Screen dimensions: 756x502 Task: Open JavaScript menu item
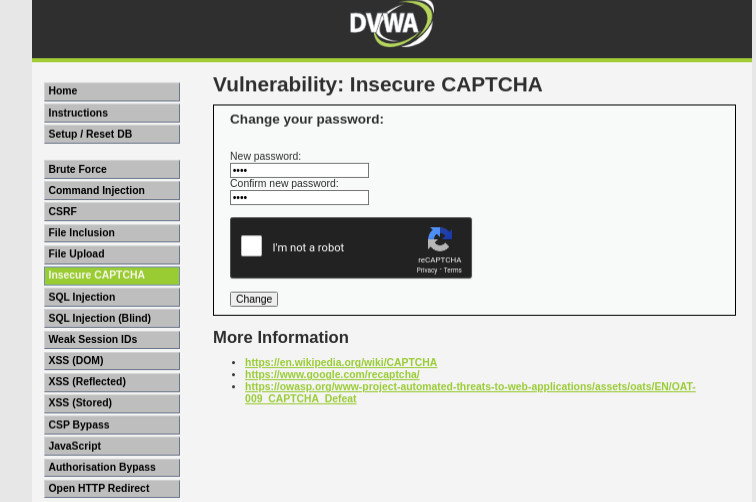[112, 446]
